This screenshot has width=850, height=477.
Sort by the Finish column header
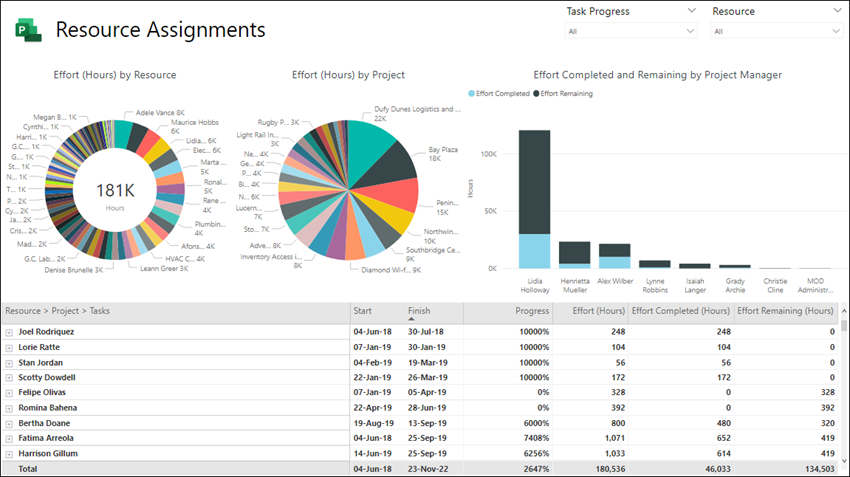coord(419,311)
